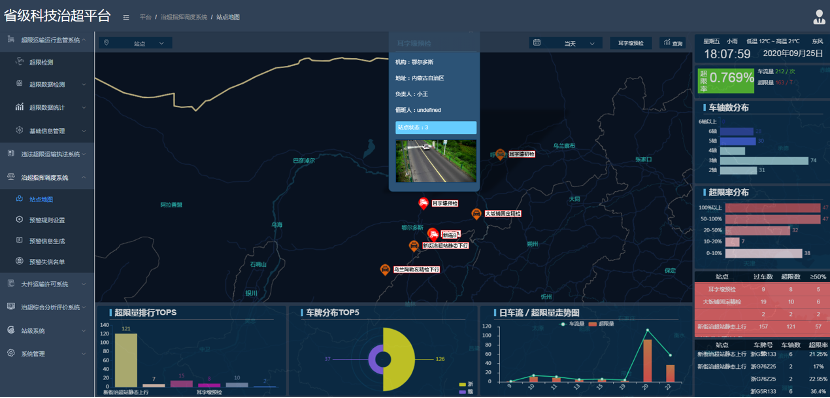Select the red vehicle marker for 耳字壕预检
The image size is (830, 398).
pos(423,204)
